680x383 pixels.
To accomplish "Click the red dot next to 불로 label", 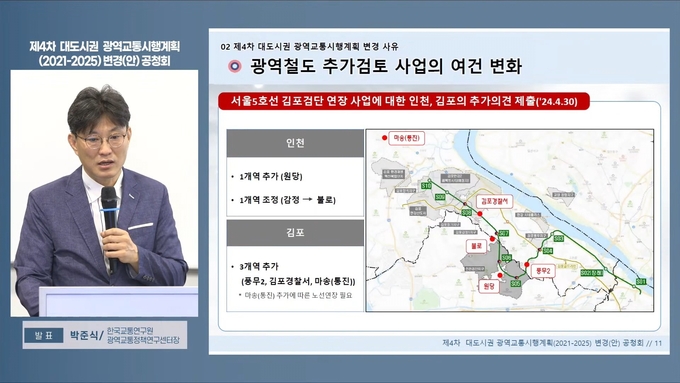I will point(492,239).
